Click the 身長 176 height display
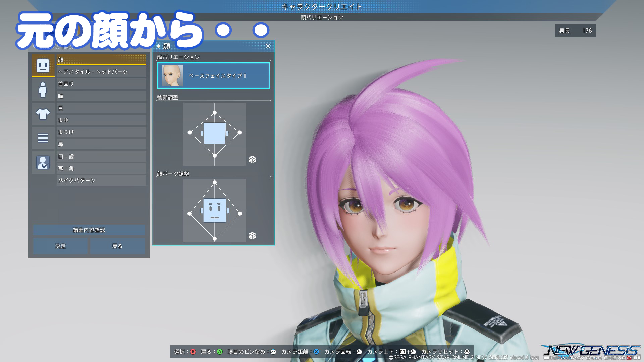Screen dimensions: 644x362 click(x=576, y=31)
